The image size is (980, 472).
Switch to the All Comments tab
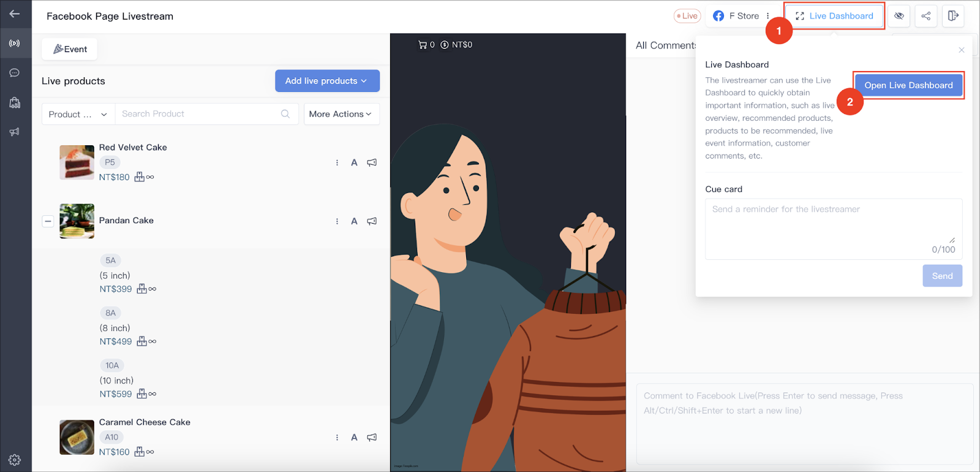click(x=666, y=45)
